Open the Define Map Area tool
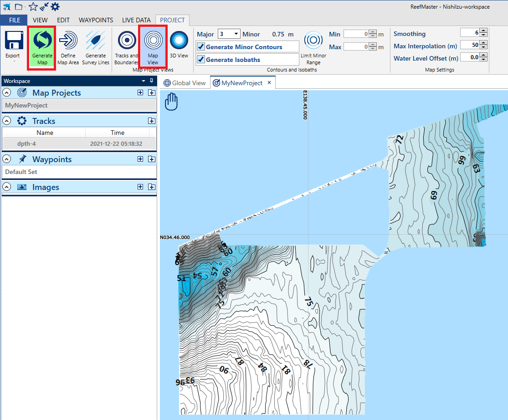 (68, 41)
